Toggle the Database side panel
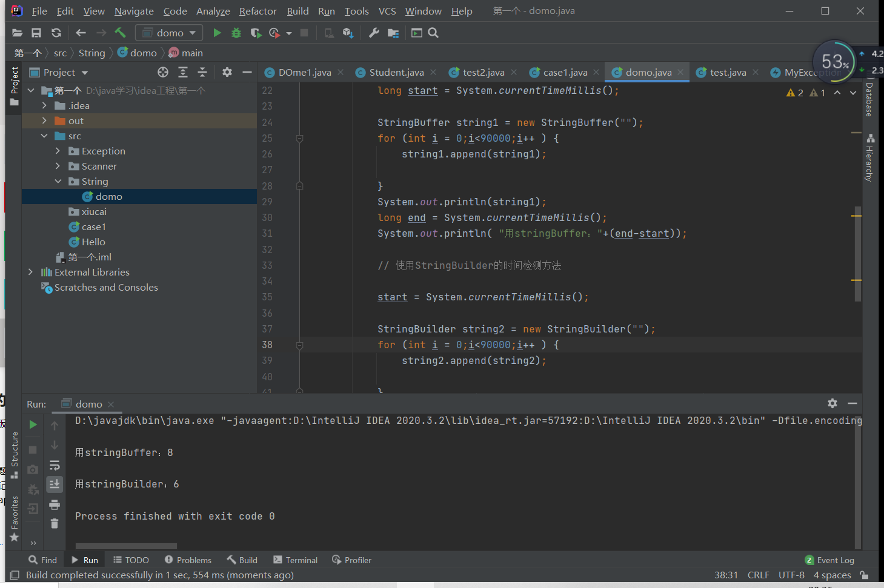Image resolution: width=884 pixels, height=588 pixels. pyautogui.click(x=869, y=96)
